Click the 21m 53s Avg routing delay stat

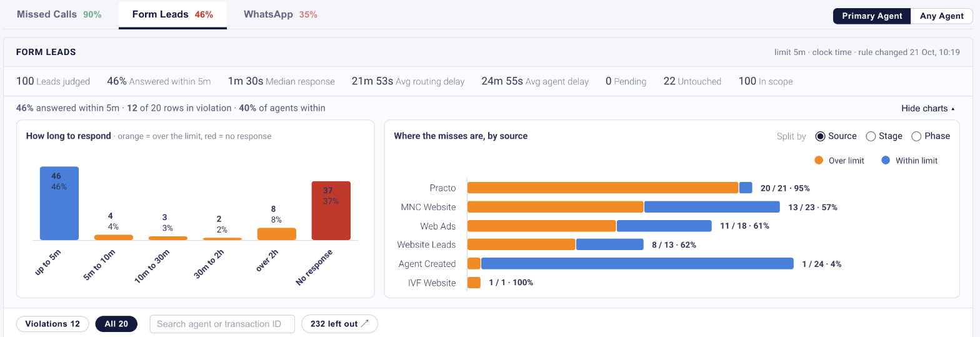click(408, 81)
